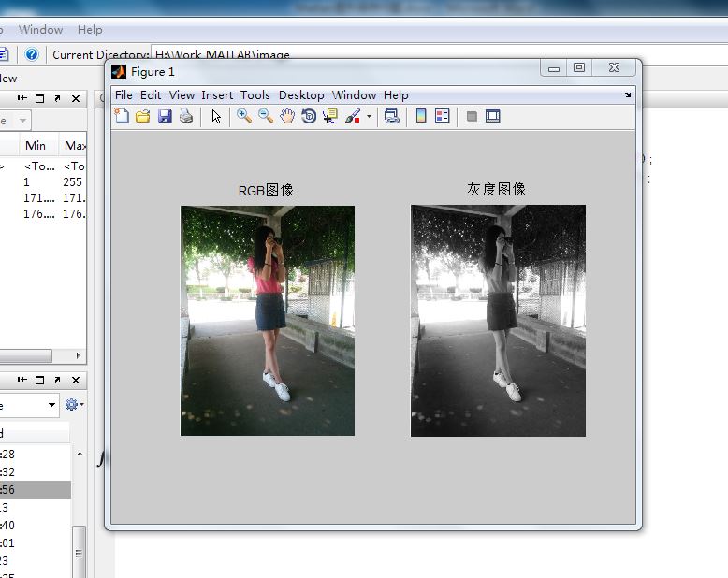
Task: Click the grayscale image on the right
Action: [x=498, y=321]
